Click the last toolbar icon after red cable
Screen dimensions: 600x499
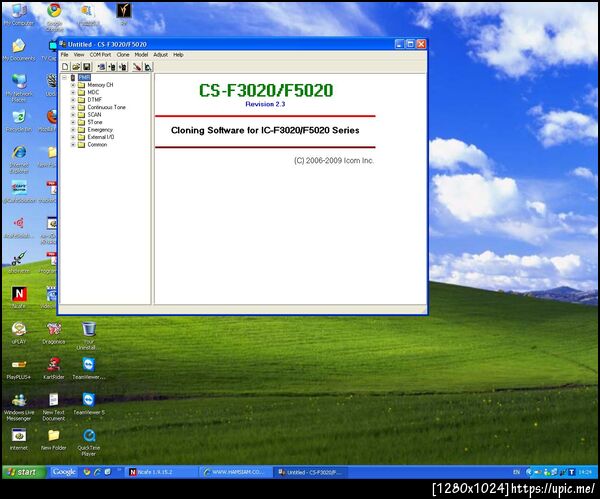148,67
